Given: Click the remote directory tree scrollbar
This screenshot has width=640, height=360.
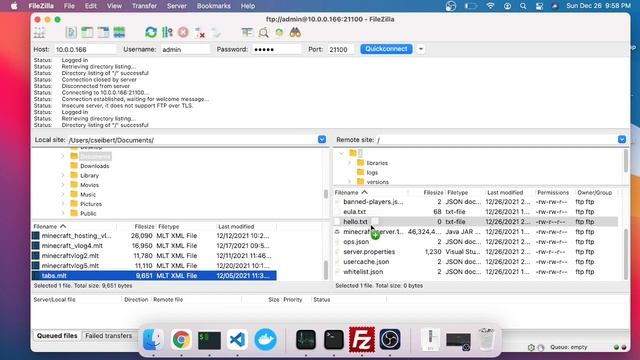Looking at the screenshot, I should tap(626, 161).
